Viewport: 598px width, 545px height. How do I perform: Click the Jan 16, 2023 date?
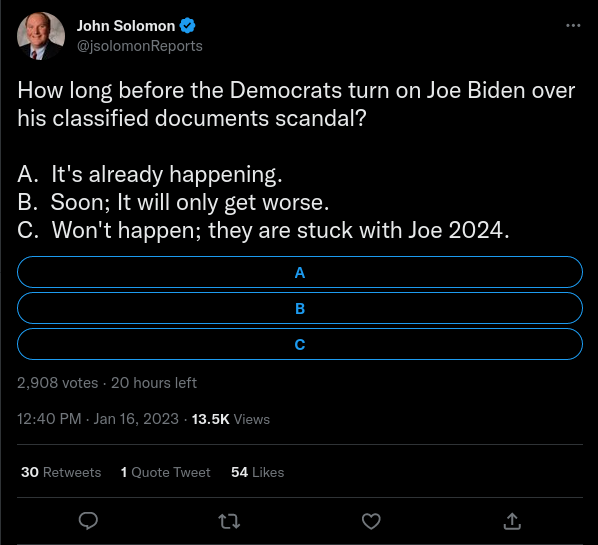click(136, 419)
